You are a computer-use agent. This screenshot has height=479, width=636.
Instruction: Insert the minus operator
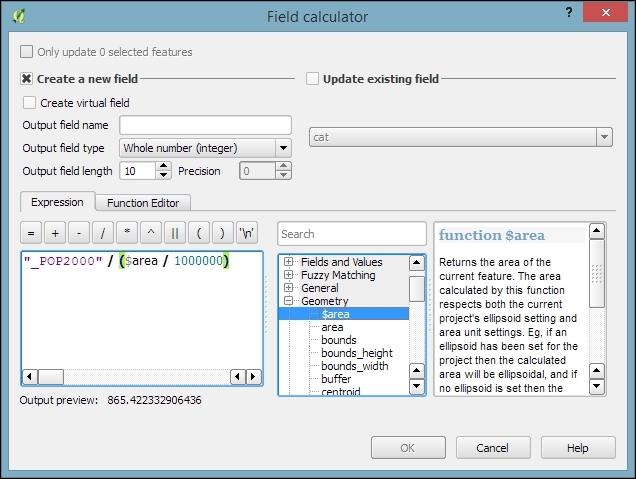coord(79,233)
